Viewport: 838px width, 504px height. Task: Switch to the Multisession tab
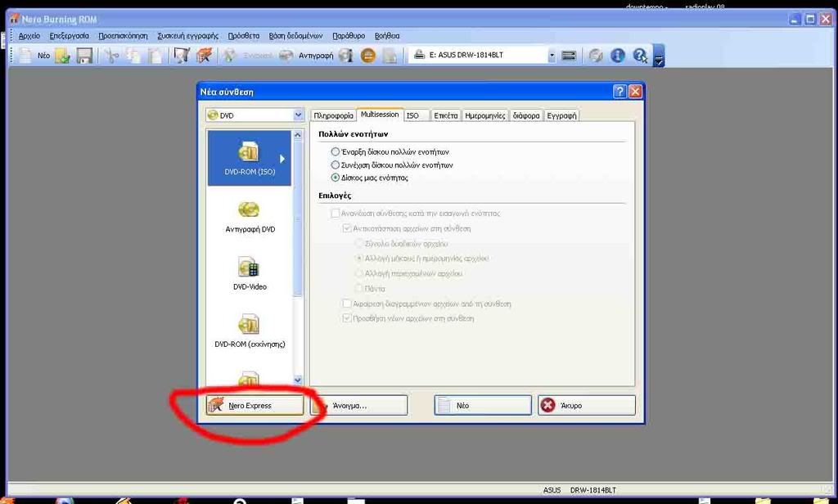380,115
